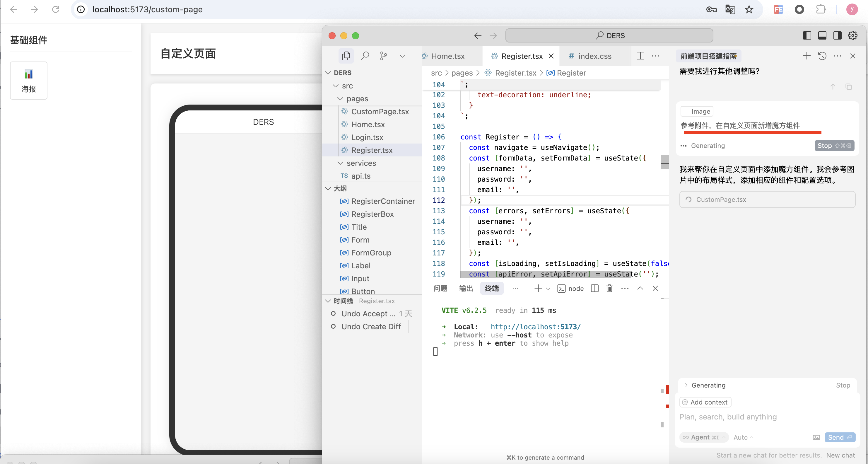
Task: Kill the terminal using the trash icon
Action: [x=609, y=289]
